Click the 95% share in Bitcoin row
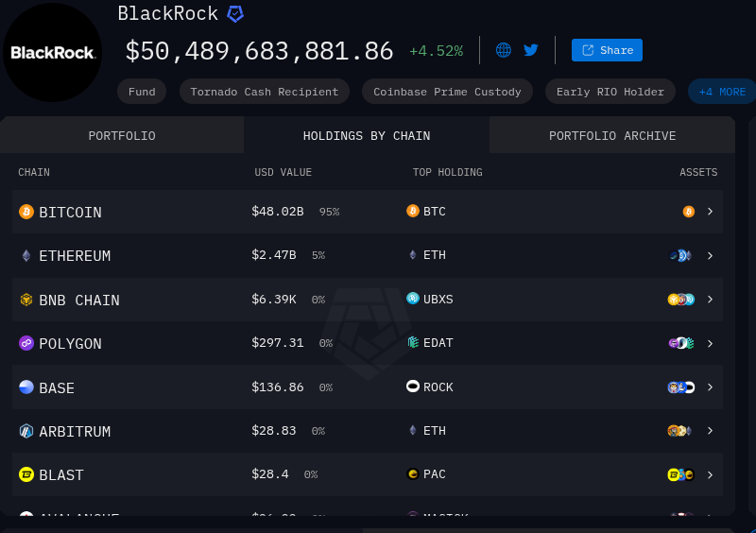 pos(329,212)
